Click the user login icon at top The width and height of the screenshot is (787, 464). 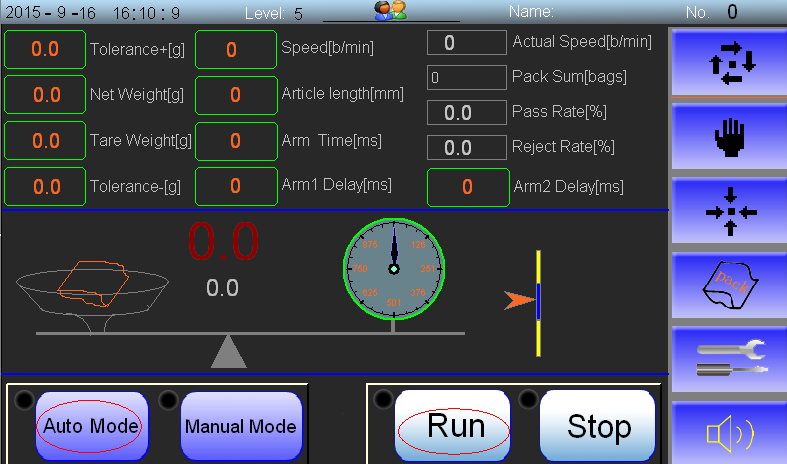390,12
